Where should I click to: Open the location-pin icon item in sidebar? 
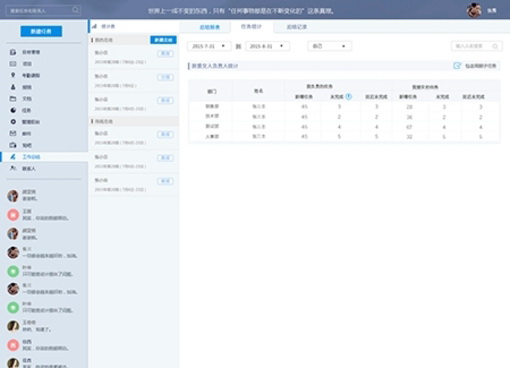tap(13, 75)
